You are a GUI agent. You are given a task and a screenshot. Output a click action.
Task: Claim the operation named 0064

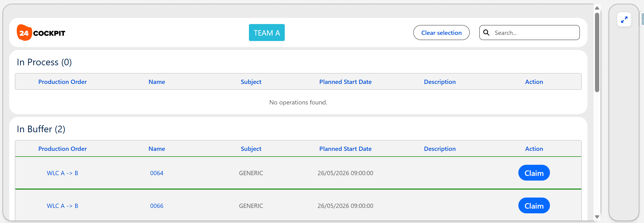[534, 173]
